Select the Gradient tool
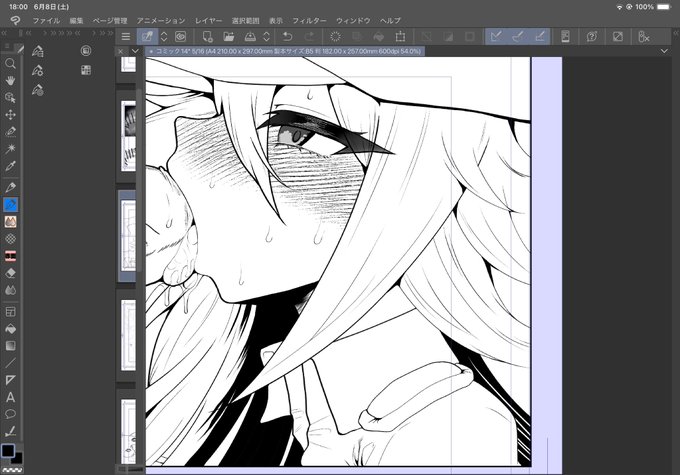 coord(10,346)
